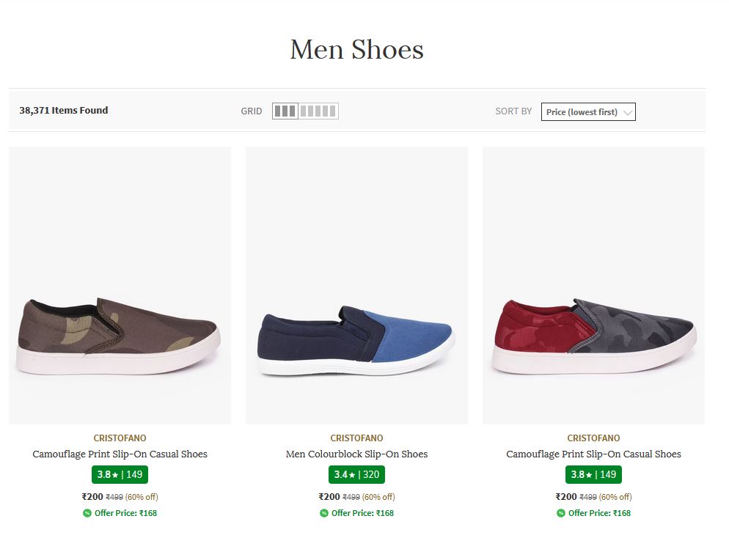Click offer tag icon on colourblock shoes
The image size is (729, 560).
click(324, 513)
